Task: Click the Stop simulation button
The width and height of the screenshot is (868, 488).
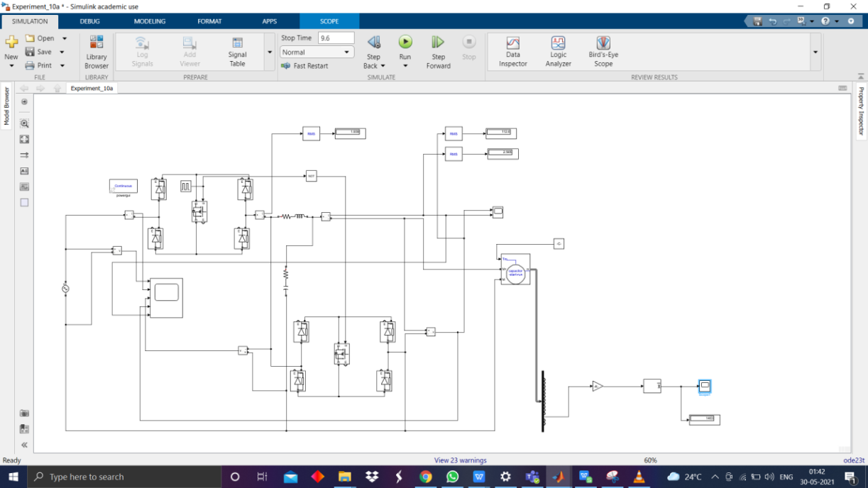Action: pyautogui.click(x=468, y=48)
